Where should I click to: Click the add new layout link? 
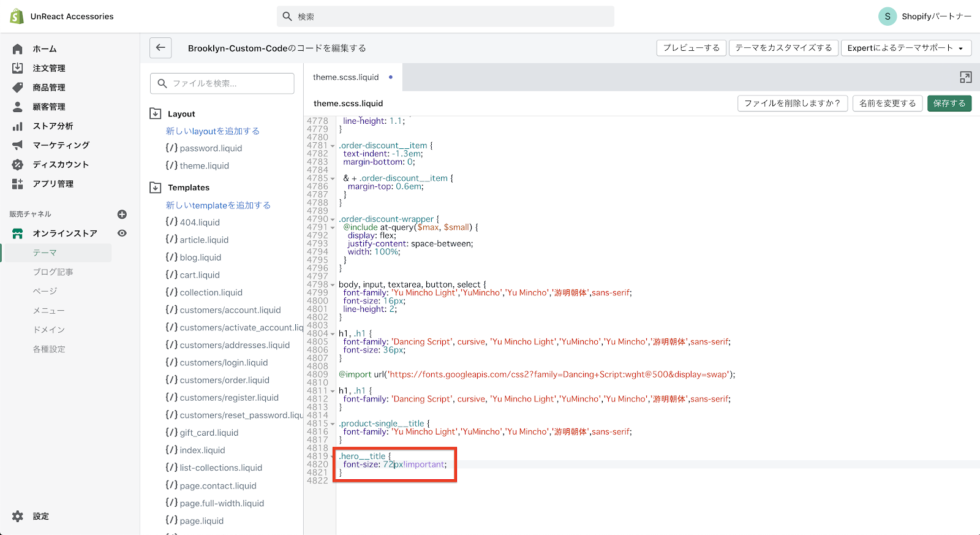click(213, 131)
